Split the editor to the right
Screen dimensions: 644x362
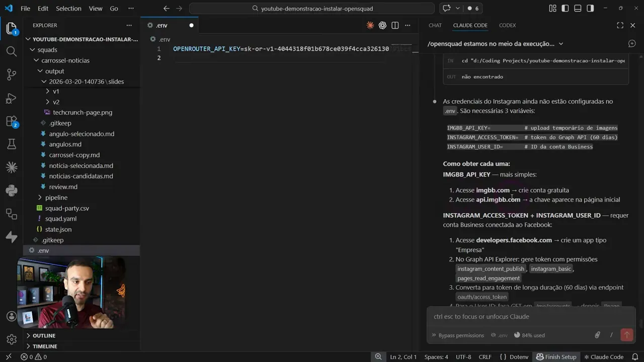tap(395, 25)
